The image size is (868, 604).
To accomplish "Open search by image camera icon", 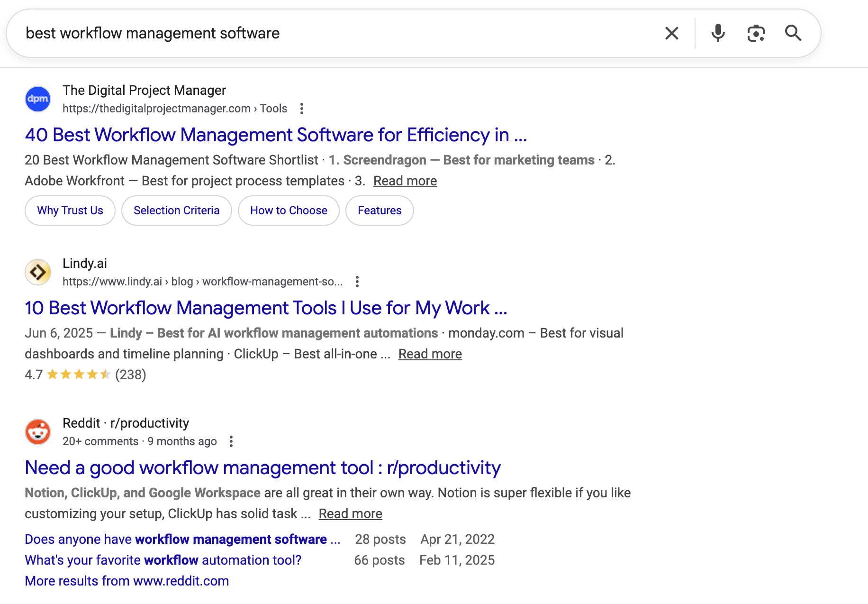I will click(756, 34).
